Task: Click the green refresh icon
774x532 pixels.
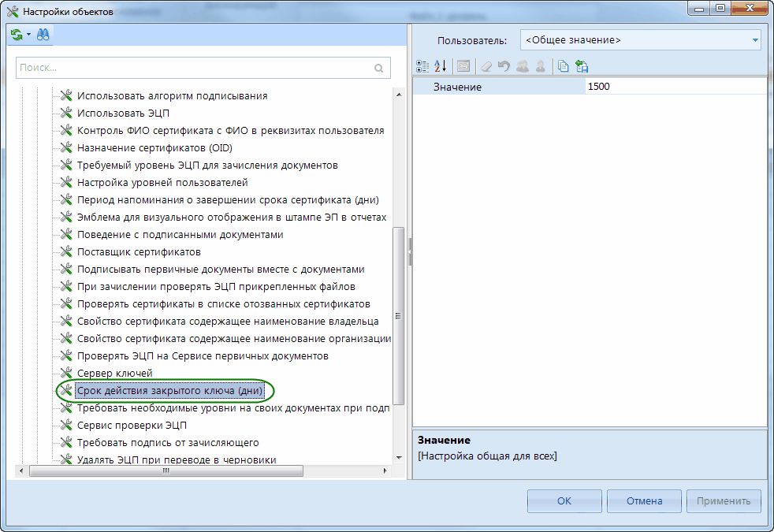Action: pyautogui.click(x=17, y=35)
